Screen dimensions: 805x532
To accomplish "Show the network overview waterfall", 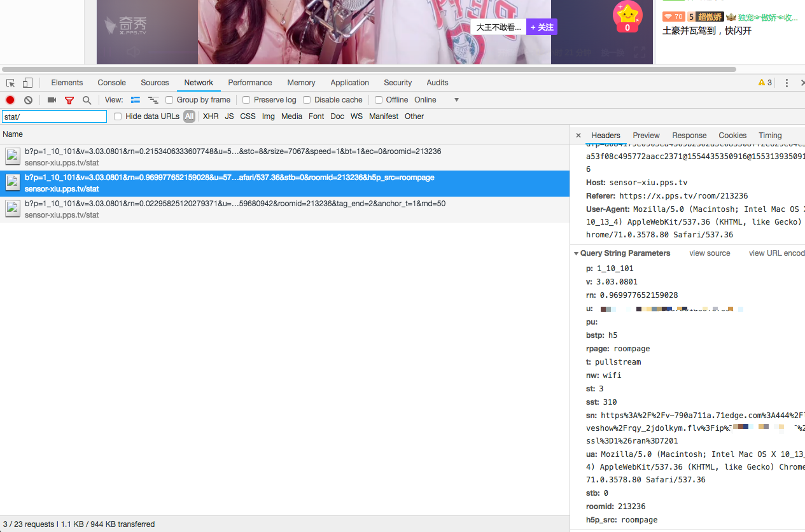I will click(x=153, y=100).
